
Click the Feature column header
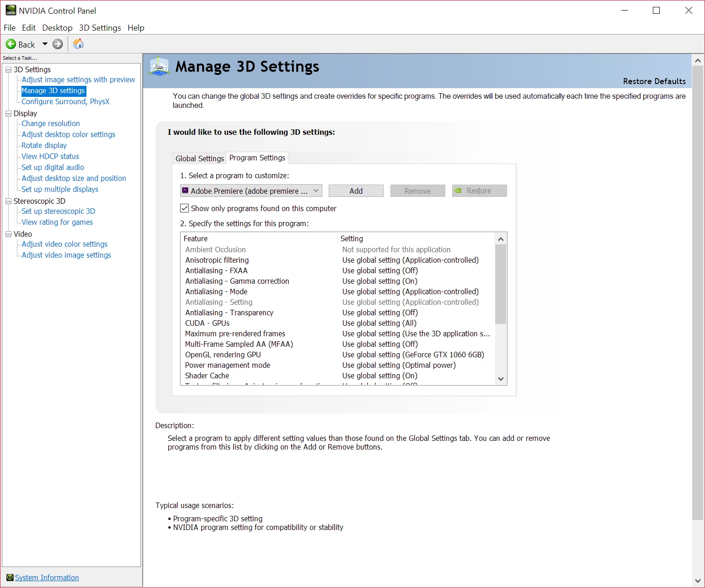point(259,238)
